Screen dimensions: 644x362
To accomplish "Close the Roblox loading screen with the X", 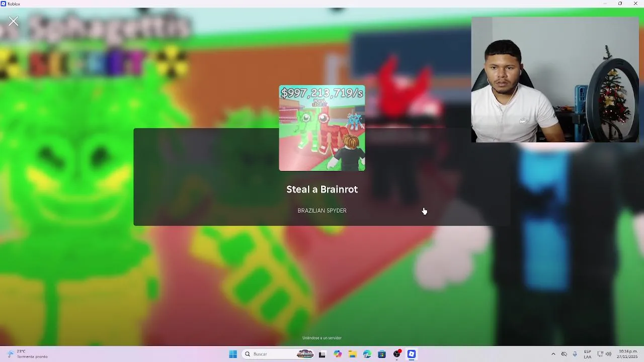I will 13,21.
